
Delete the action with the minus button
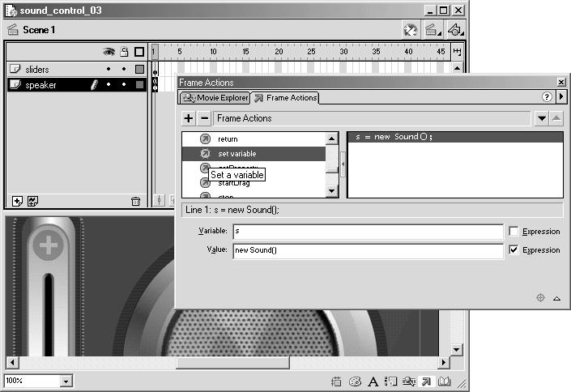pyautogui.click(x=205, y=118)
